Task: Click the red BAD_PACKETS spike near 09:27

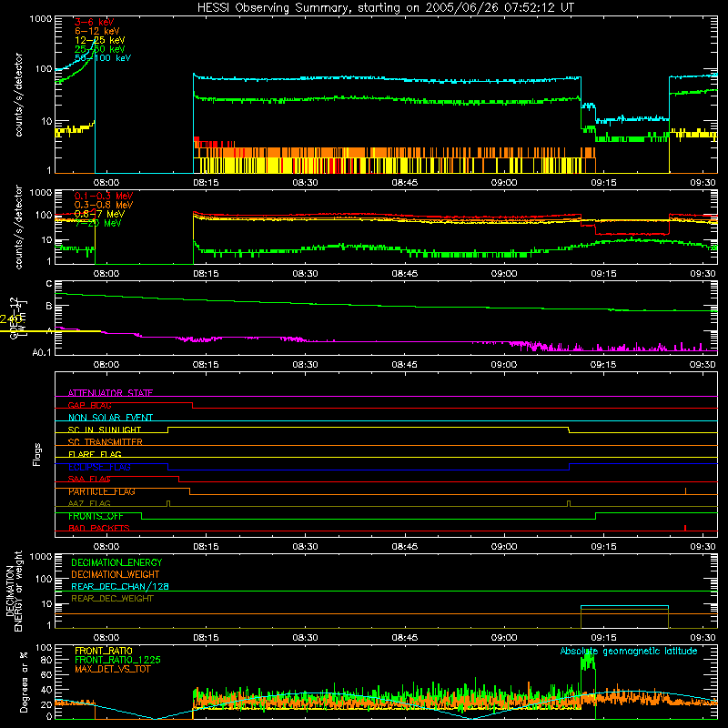Action: [685, 528]
